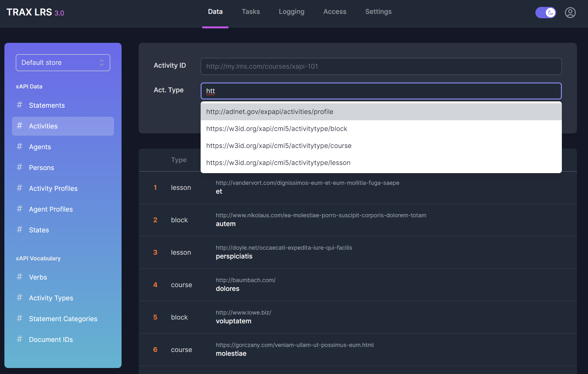Viewport: 588px width, 374px height.
Task: Open the Default store dropdown
Action: coord(63,63)
